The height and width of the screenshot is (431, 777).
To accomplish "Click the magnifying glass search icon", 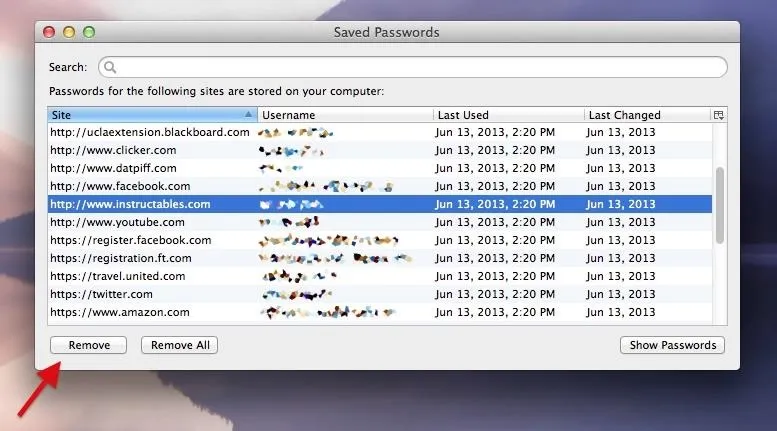I will point(110,67).
